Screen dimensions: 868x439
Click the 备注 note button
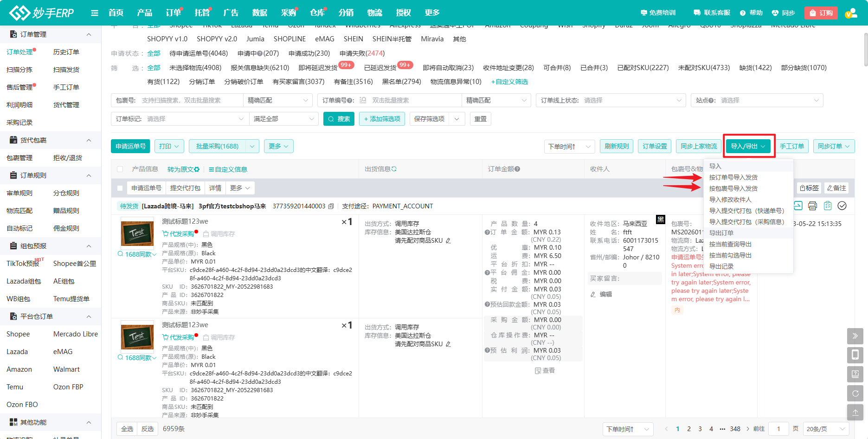[837, 188]
